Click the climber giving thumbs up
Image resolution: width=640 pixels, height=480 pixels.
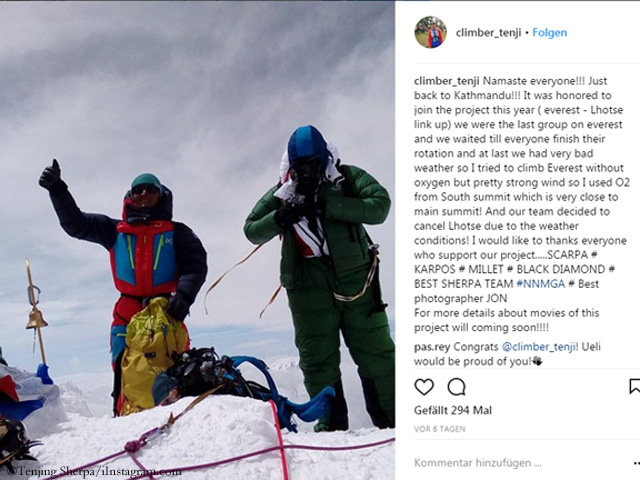tap(127, 282)
